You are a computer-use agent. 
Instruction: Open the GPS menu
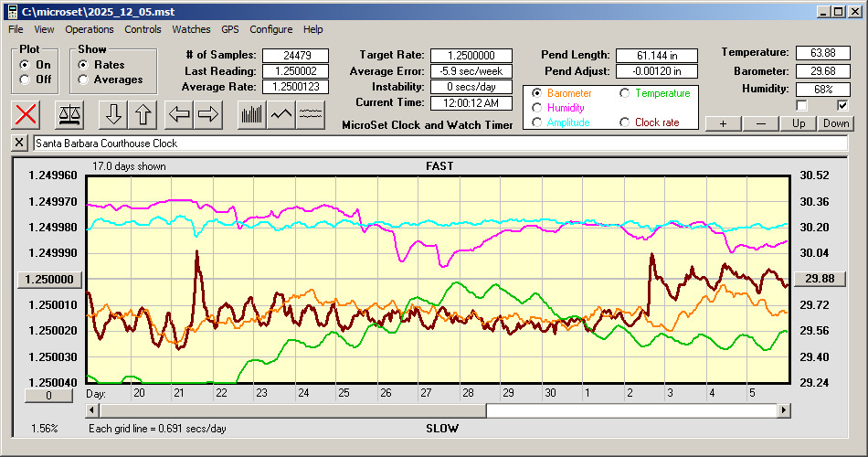(229, 29)
